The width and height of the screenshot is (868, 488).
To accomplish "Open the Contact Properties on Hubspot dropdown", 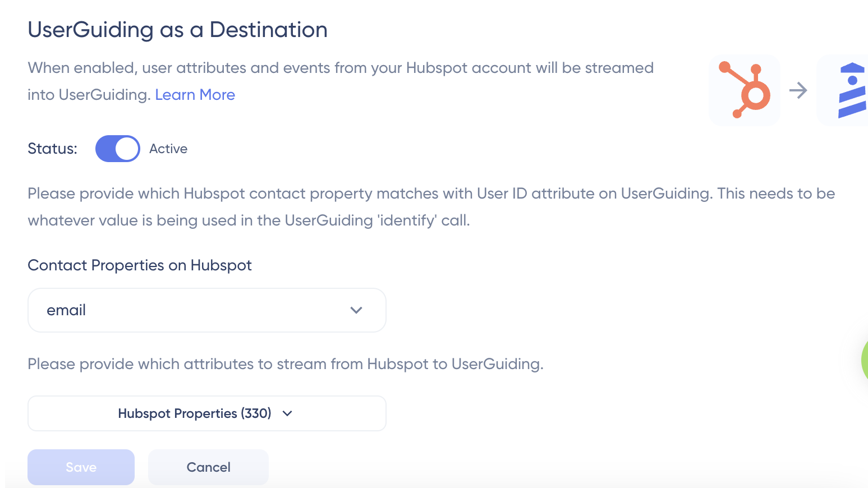I will pos(206,310).
